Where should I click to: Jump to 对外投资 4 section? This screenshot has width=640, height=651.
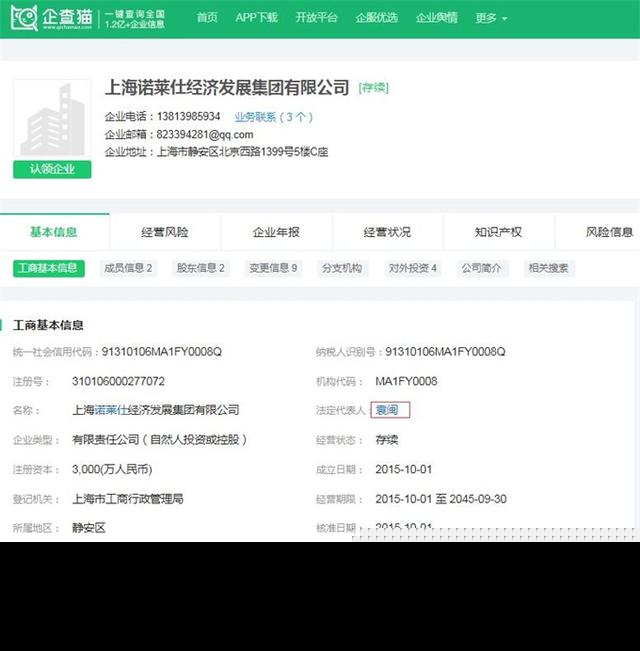[413, 268]
